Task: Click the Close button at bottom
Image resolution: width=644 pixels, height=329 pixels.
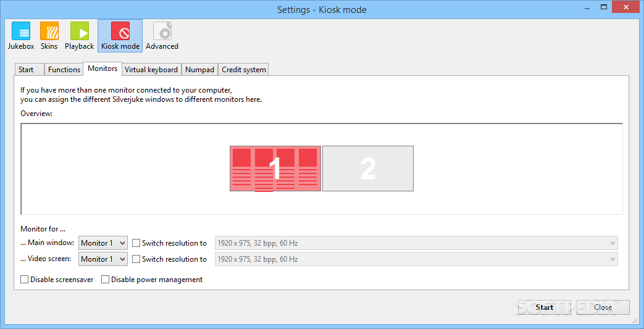Action: [x=603, y=307]
